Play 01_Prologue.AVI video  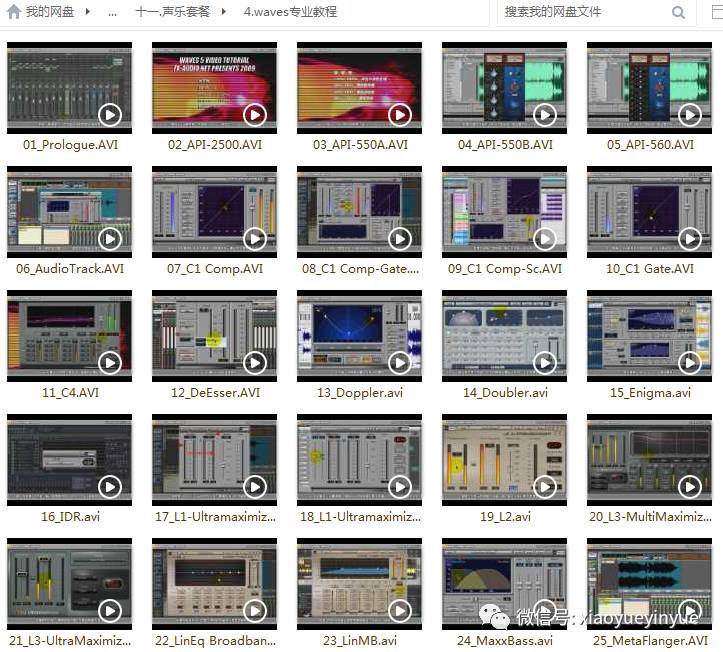click(x=110, y=115)
